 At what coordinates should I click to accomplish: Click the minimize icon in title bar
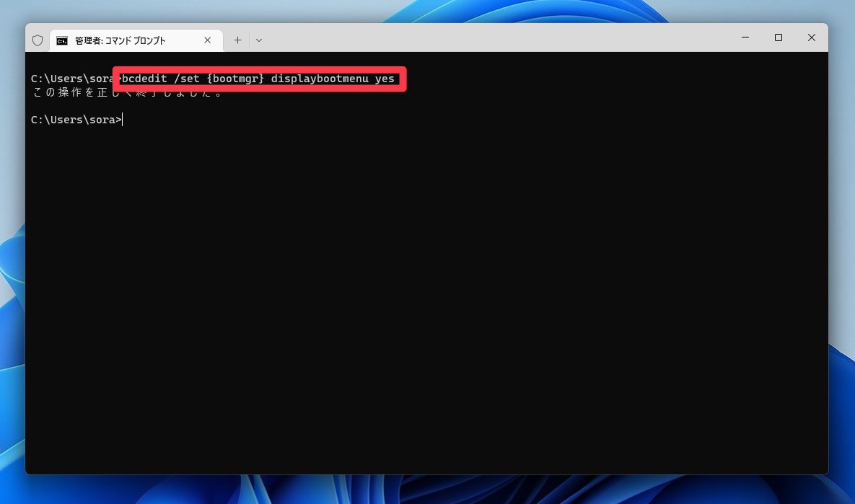(745, 37)
